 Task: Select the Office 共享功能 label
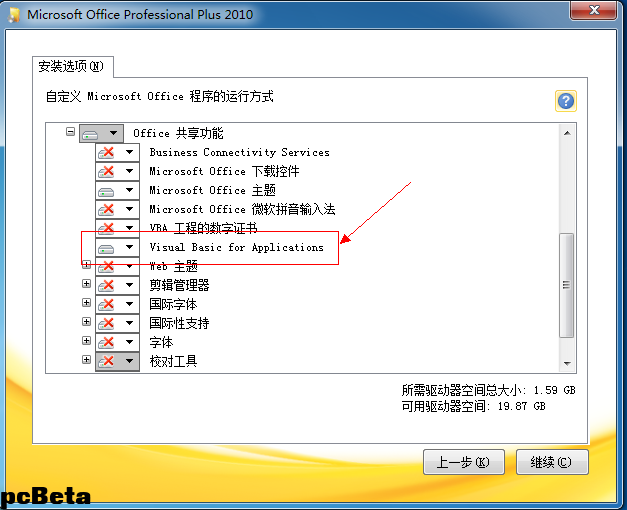[x=178, y=133]
